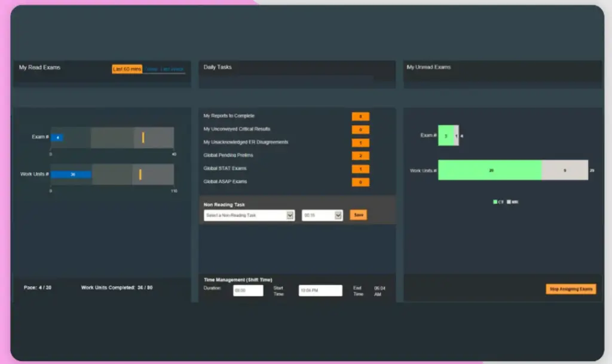Click the Start Time field showing 10:04 PM

pos(320,290)
